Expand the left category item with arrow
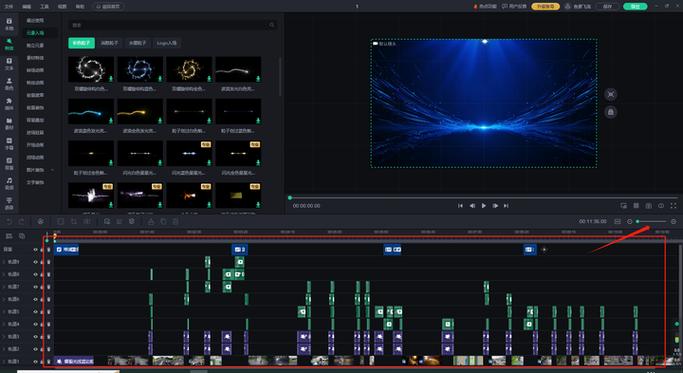Viewport: 683px width, 373px height. (39, 170)
